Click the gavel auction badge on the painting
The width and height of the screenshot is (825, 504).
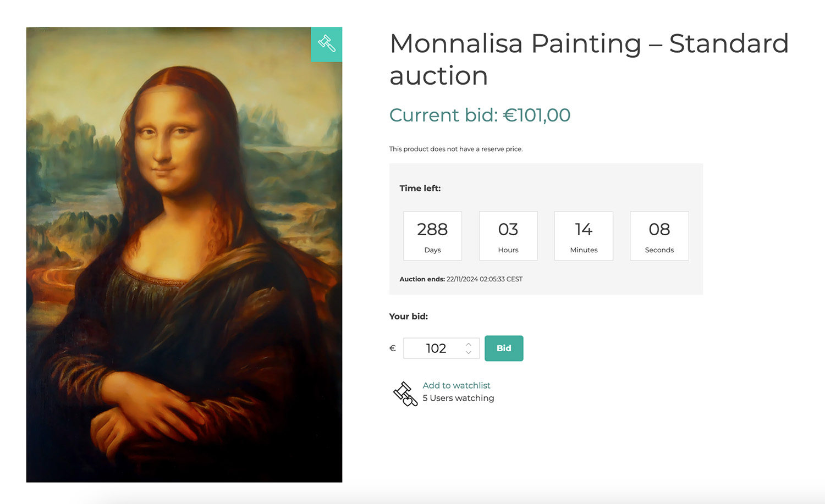point(327,44)
